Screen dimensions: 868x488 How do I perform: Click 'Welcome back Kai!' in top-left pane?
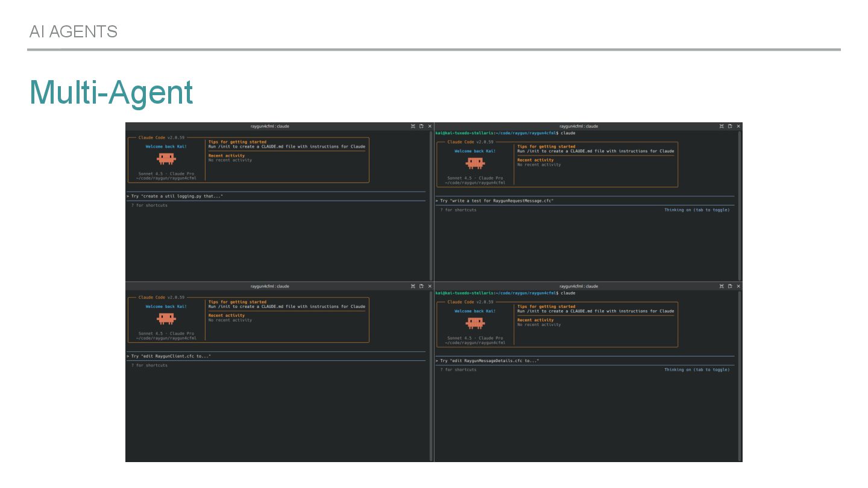166,146
